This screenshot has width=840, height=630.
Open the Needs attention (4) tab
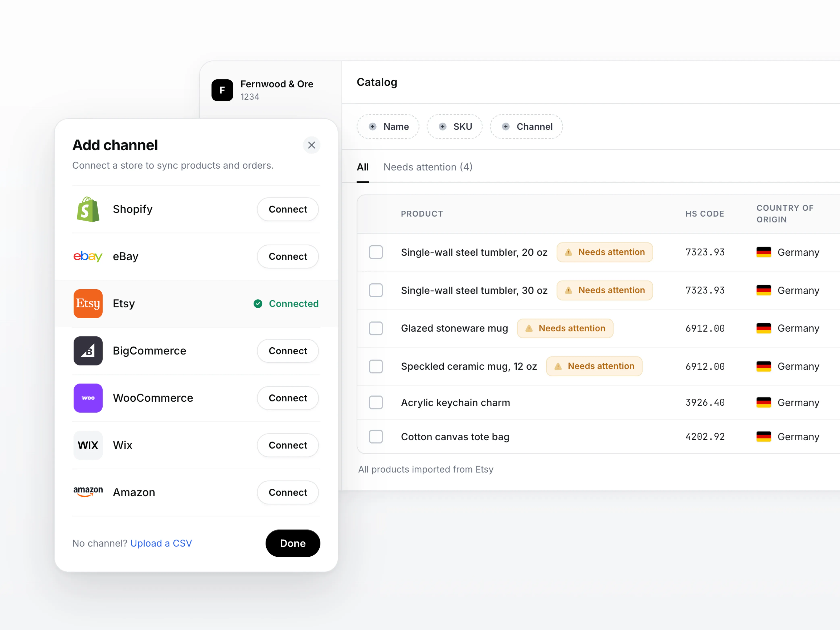pyautogui.click(x=428, y=167)
